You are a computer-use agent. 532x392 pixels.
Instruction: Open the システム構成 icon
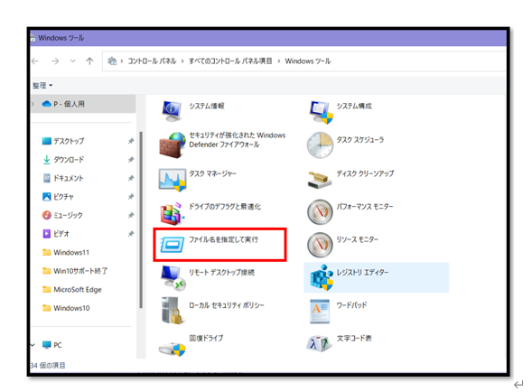tap(321, 112)
